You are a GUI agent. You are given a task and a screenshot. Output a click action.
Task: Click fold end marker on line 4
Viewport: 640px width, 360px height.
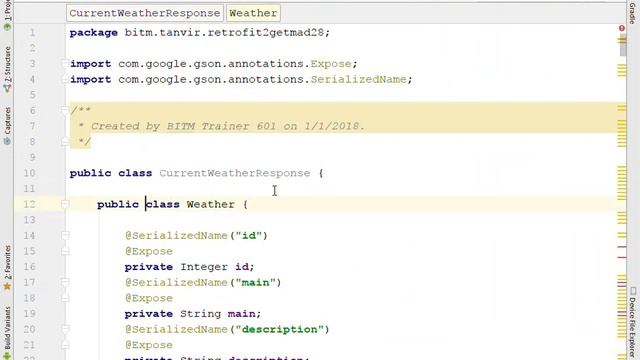pyautogui.click(x=65, y=79)
